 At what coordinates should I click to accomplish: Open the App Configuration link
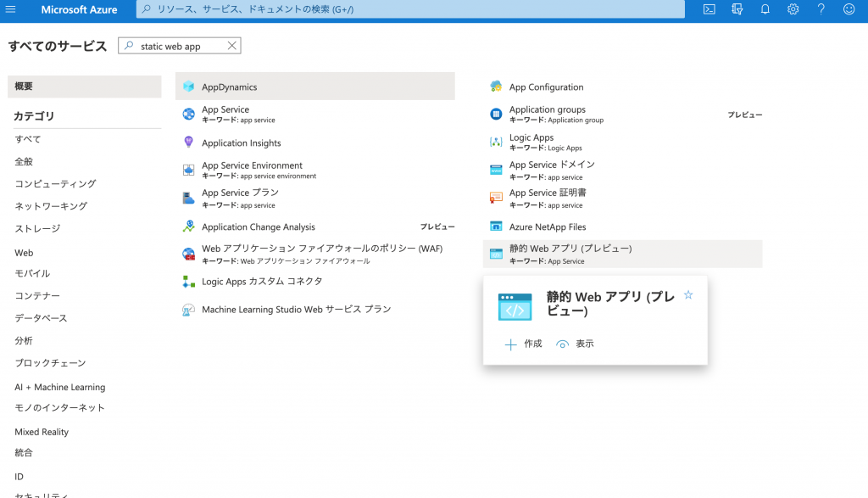click(547, 87)
